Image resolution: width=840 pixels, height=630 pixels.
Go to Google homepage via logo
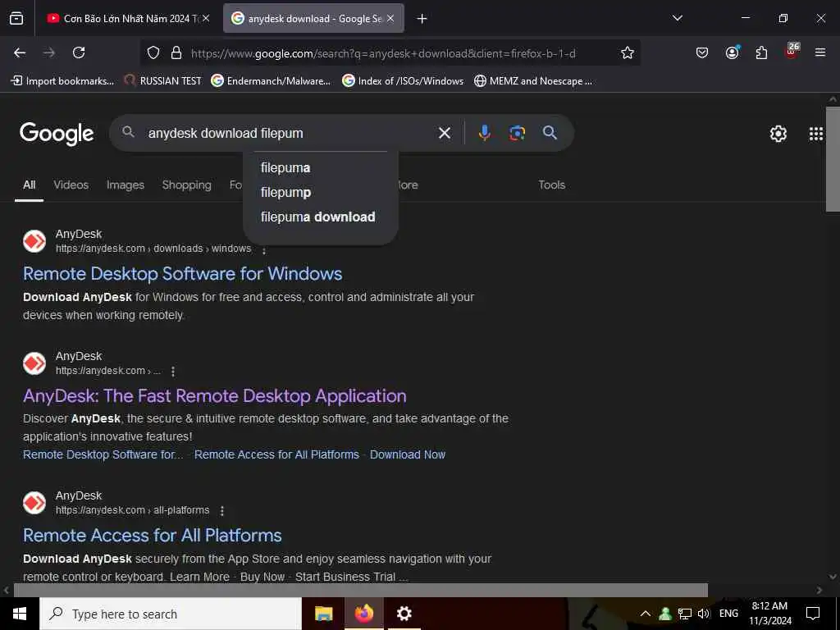point(57,134)
